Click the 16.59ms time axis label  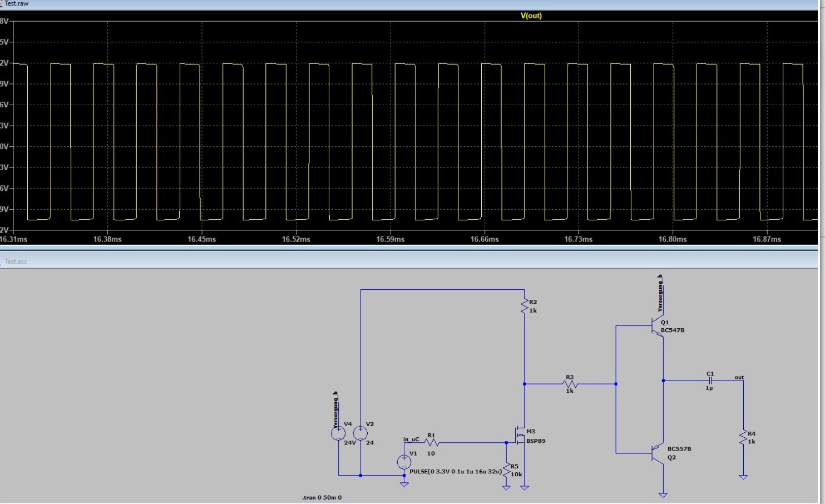click(390, 239)
